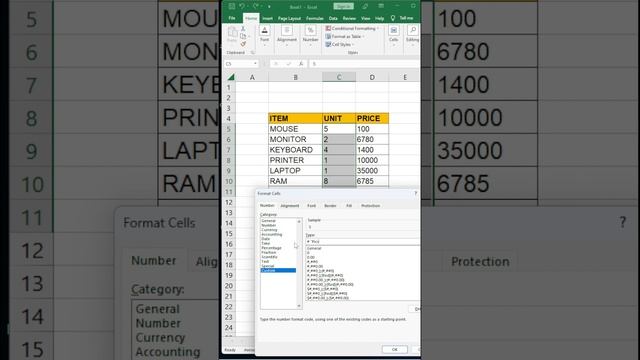
Task: Click the Copy icon in Clipboard group
Action: 243,36
